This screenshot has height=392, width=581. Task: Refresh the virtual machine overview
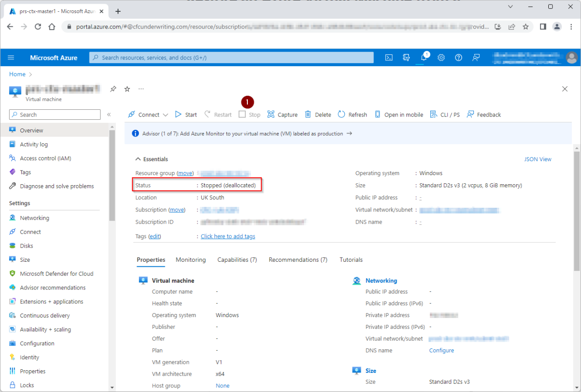pyautogui.click(x=352, y=114)
